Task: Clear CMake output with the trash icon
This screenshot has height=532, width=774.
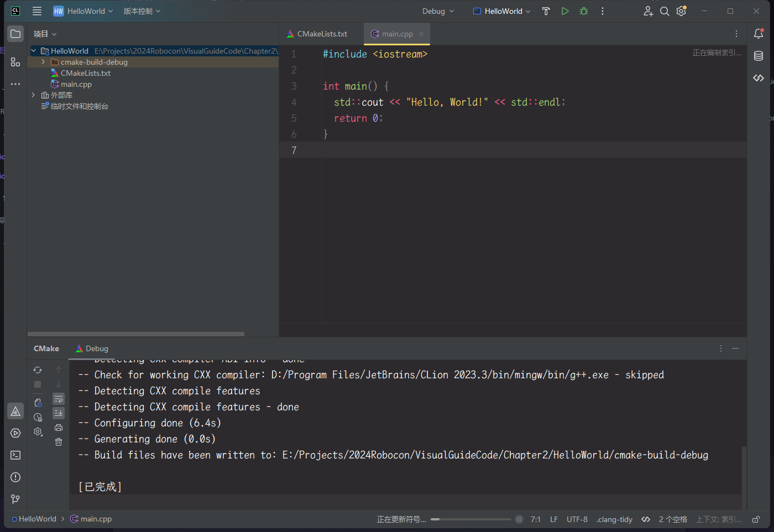Action: tap(59, 442)
